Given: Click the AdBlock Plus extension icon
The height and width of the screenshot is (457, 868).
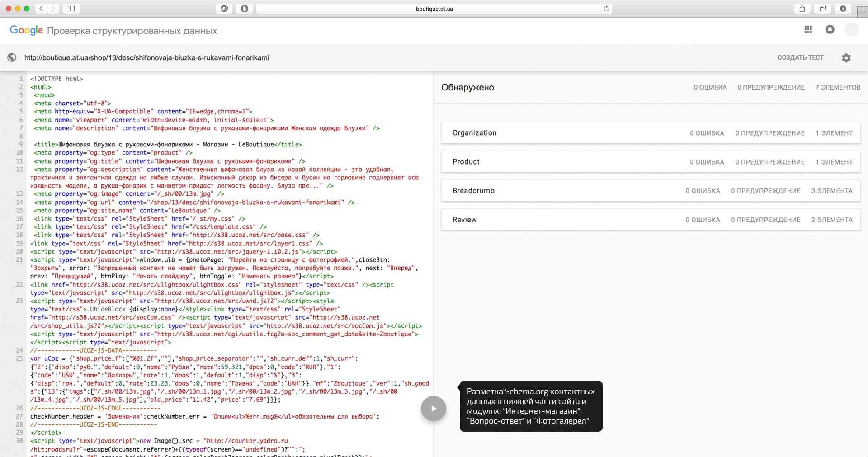Looking at the screenshot, I should click(224, 9).
